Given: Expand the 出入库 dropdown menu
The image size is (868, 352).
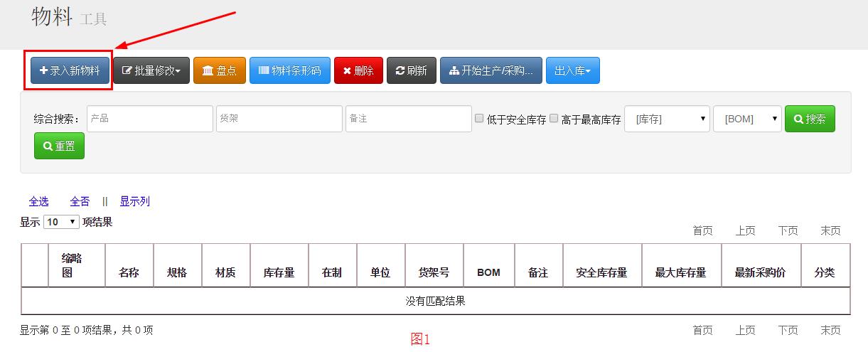Looking at the screenshot, I should [572, 70].
